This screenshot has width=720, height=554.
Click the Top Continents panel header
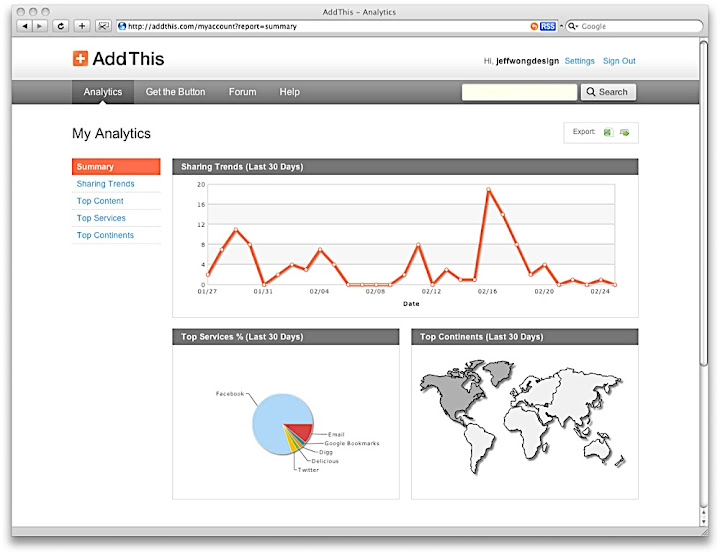coord(524,337)
